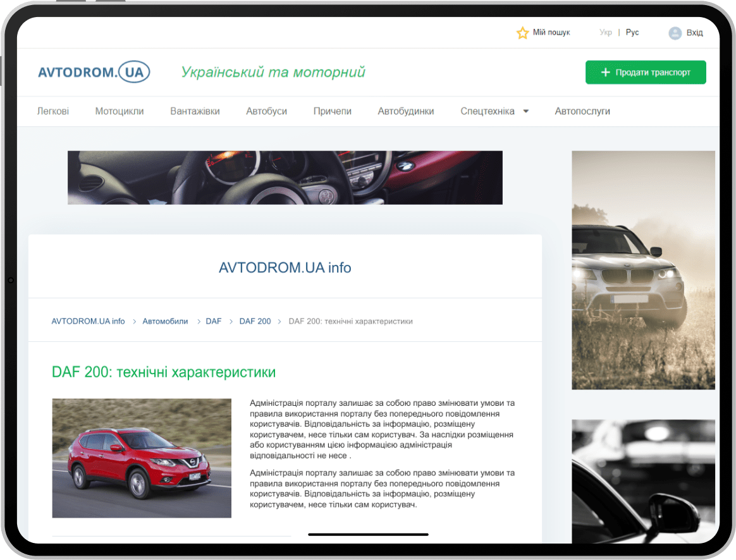Go to the DAF 200 breadcrumb
This screenshot has width=736, height=560.
click(255, 321)
